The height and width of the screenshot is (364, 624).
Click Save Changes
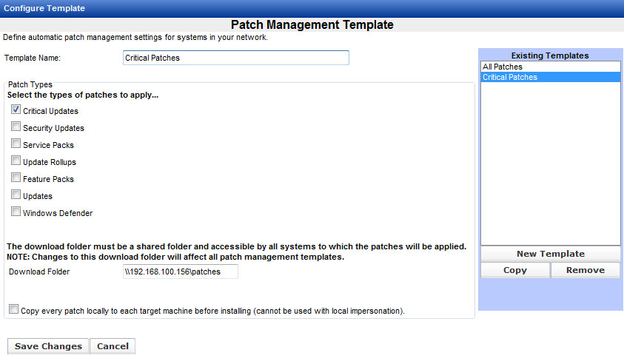point(48,346)
